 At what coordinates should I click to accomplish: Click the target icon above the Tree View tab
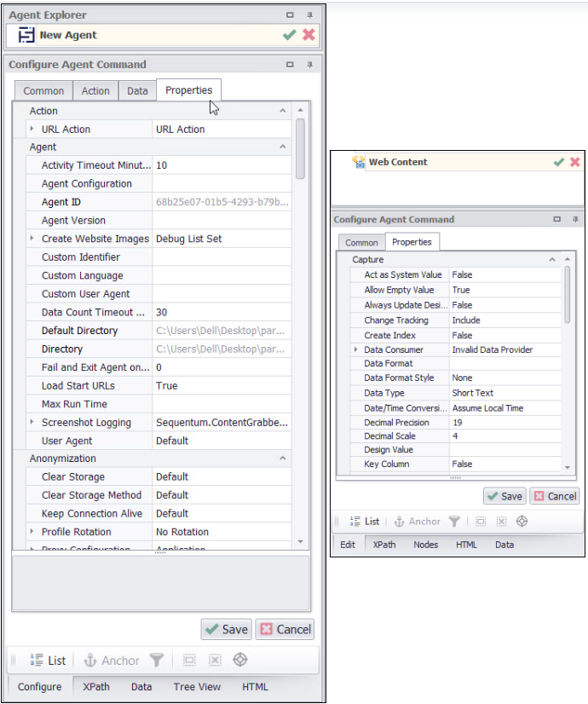[240, 660]
